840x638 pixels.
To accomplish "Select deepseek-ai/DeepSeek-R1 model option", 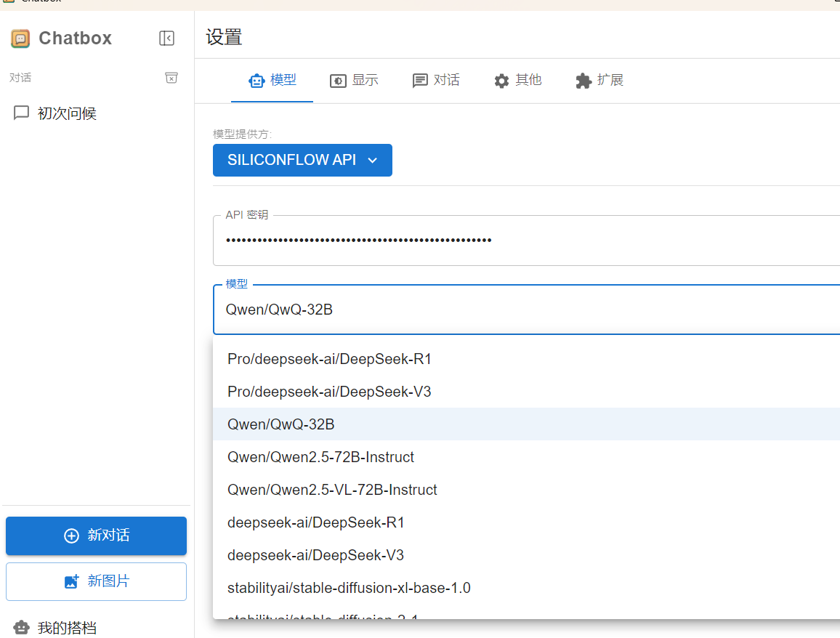I will (x=527, y=522).
